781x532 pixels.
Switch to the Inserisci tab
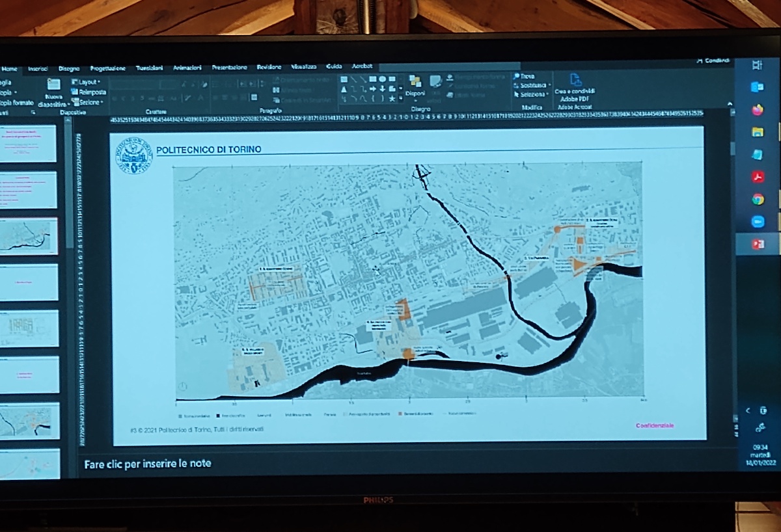point(38,68)
